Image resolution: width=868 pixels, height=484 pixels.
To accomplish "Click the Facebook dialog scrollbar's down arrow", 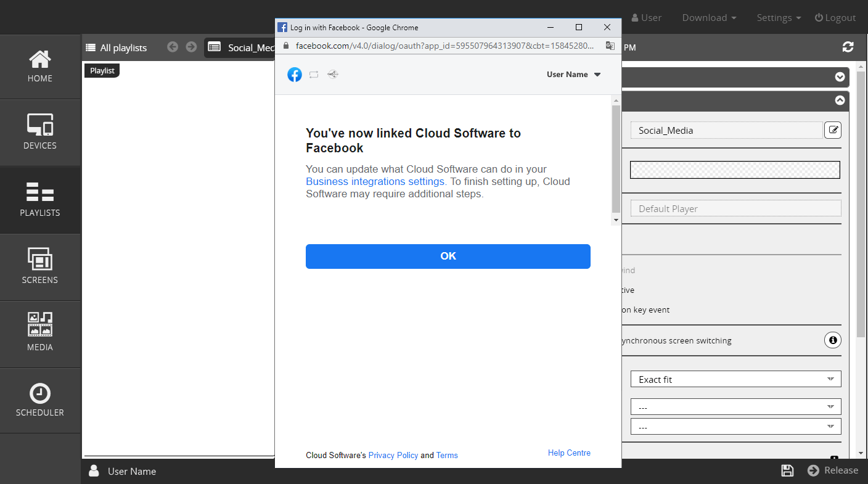I will 616,220.
